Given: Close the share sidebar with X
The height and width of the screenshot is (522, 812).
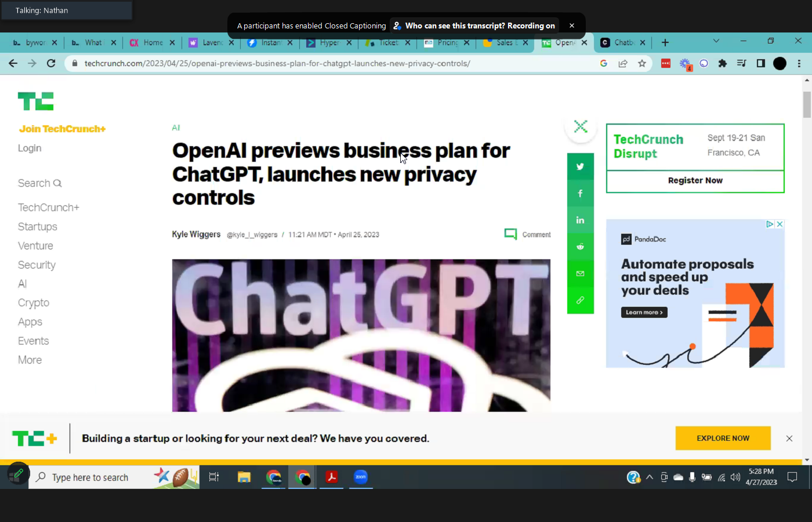Looking at the screenshot, I should click(581, 127).
